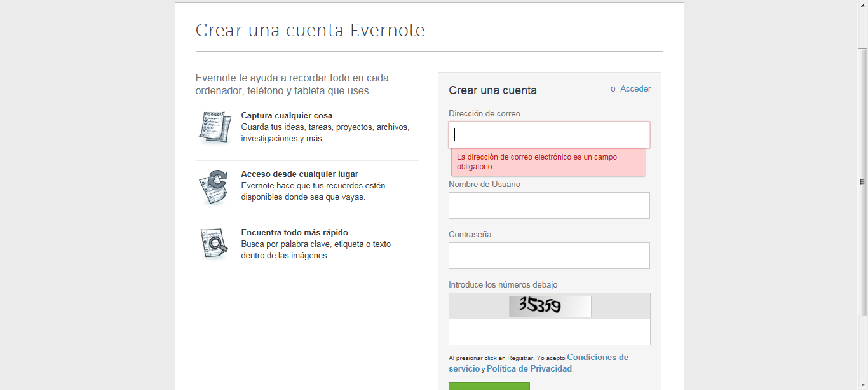Image resolution: width=868 pixels, height=390 pixels.
Task: Click the red email required error message
Action: coord(548,162)
